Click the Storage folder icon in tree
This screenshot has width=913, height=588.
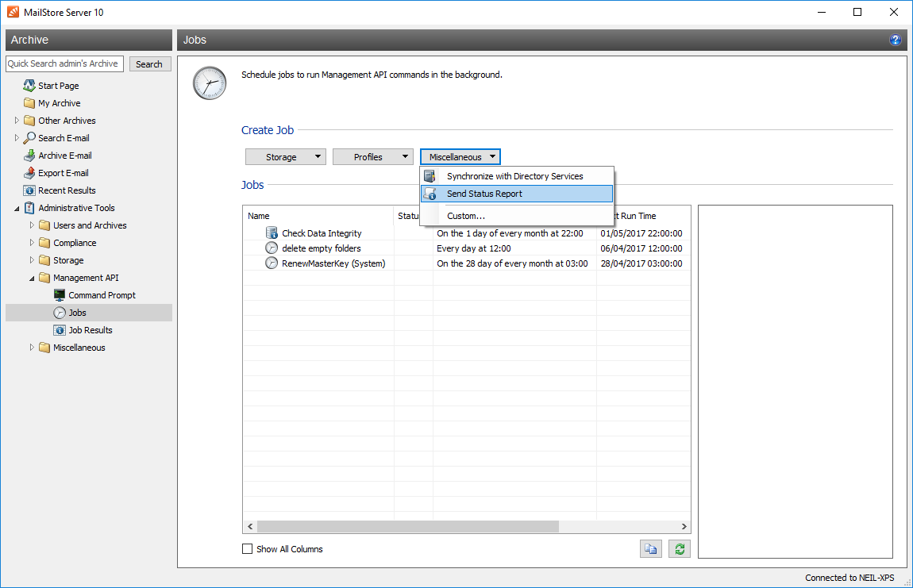(44, 260)
